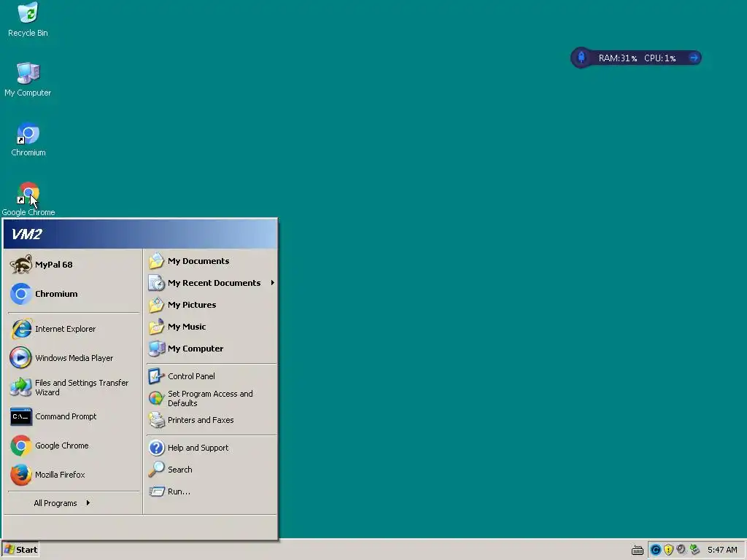Image resolution: width=747 pixels, height=560 pixels.
Task: Click the CPU:1% readout
Action: click(659, 58)
